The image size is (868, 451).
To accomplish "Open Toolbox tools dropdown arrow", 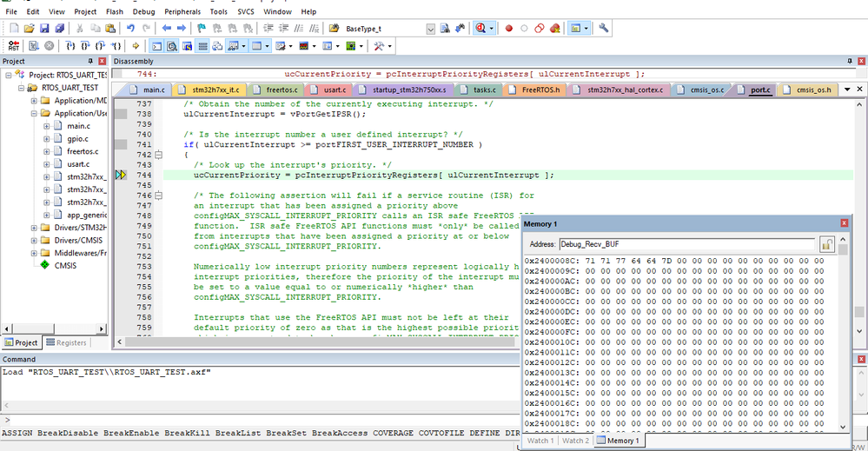I will coord(390,46).
